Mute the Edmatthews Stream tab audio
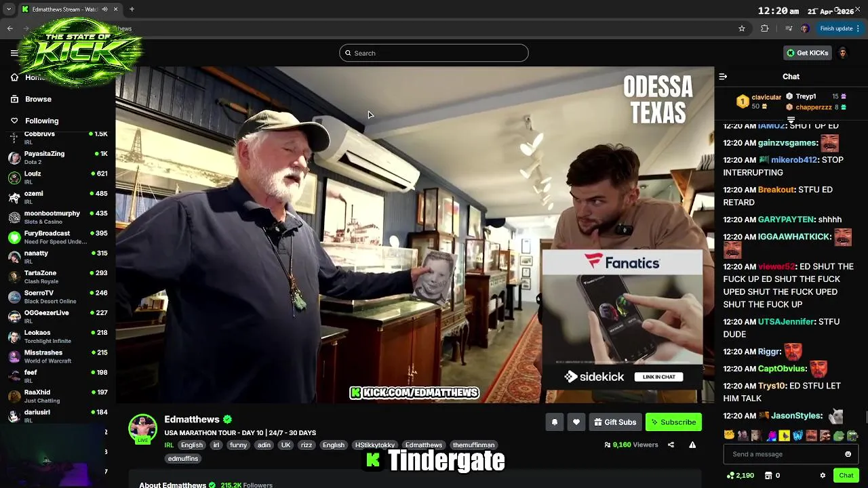Viewport: 868px width, 488px height. pos(105,9)
